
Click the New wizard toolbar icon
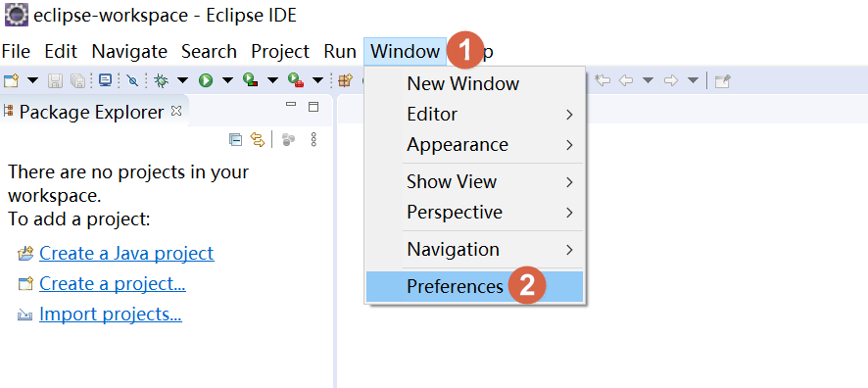(11, 80)
